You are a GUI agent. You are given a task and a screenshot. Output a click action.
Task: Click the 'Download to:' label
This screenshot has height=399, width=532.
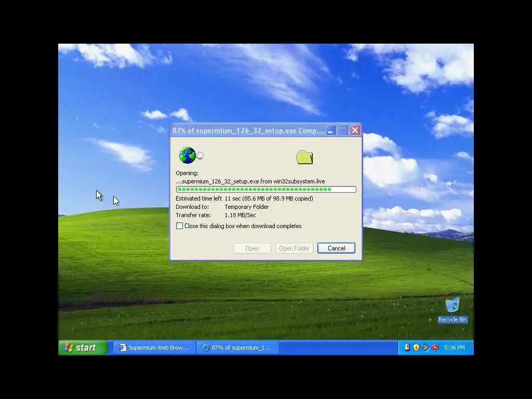click(x=192, y=207)
